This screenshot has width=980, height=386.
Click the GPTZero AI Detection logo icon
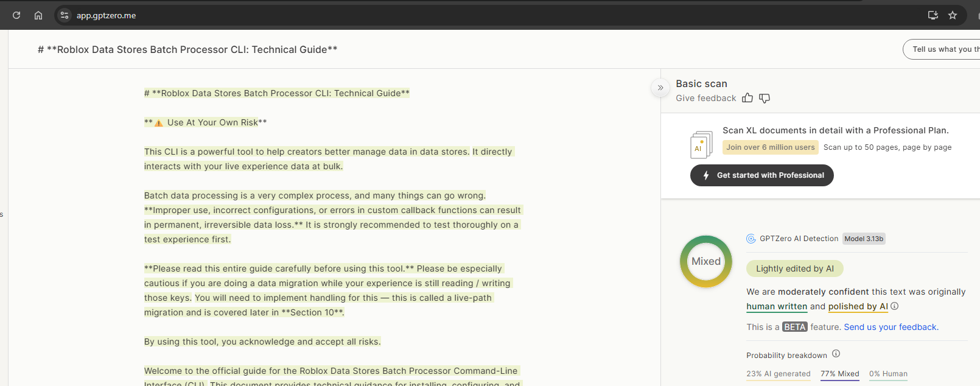tap(751, 239)
